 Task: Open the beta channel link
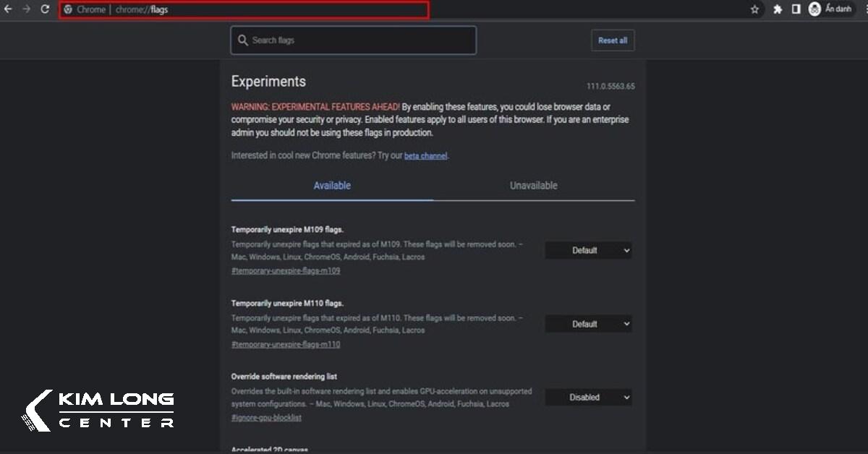pyautogui.click(x=425, y=156)
